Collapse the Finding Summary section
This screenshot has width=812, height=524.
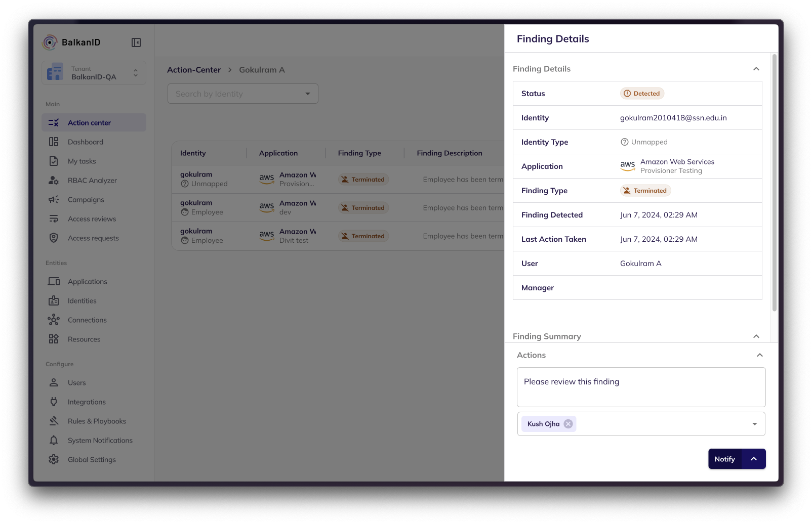[756, 336]
